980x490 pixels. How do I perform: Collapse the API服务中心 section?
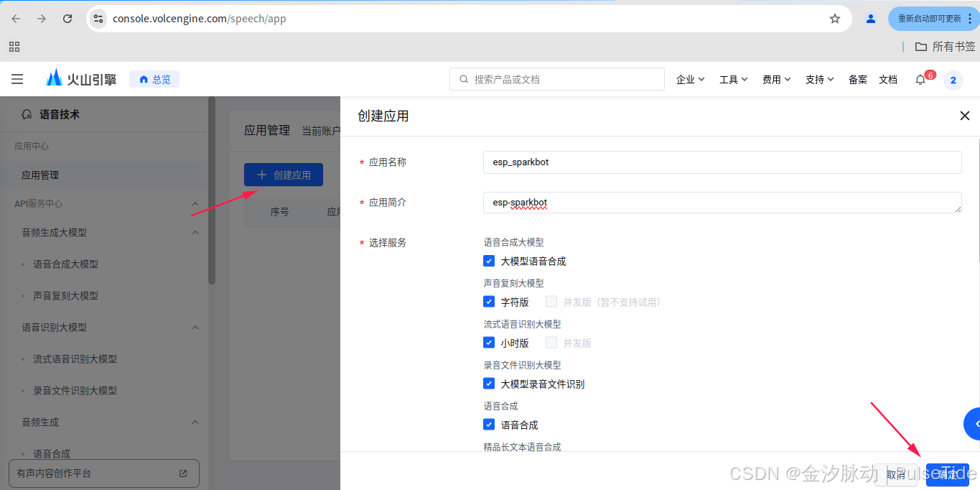[x=195, y=204]
